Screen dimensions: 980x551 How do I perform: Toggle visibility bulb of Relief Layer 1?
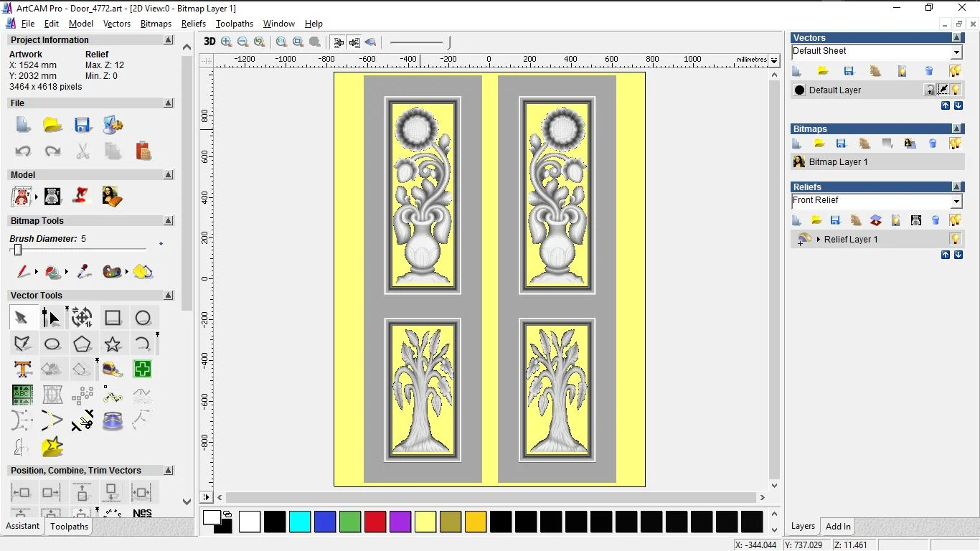[955, 239]
